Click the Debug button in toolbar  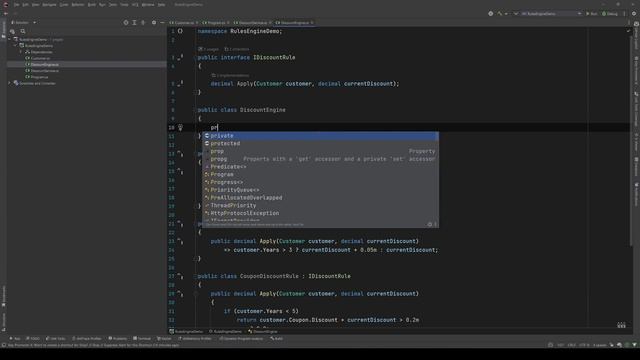(x=610, y=13)
